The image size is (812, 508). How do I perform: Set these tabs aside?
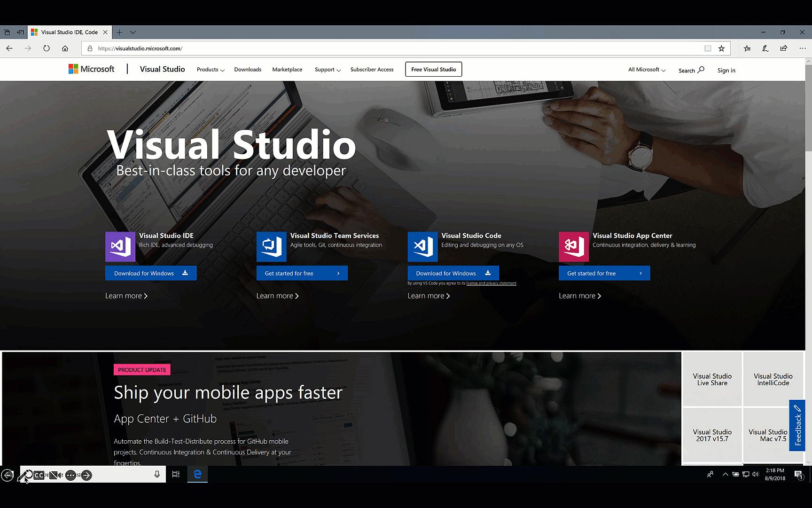[x=20, y=32]
